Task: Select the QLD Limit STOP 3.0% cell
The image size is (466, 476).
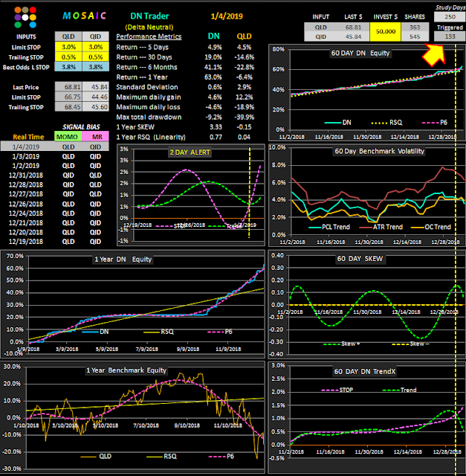Action: 68,47
